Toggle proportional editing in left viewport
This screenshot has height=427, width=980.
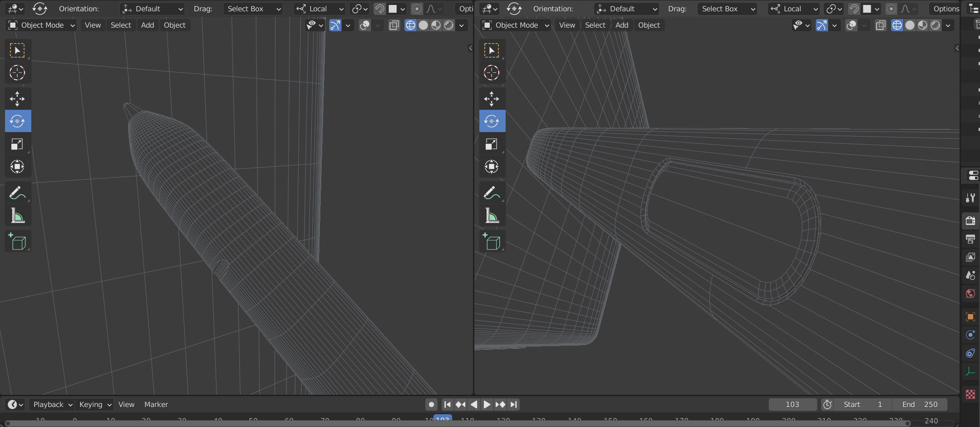417,9
